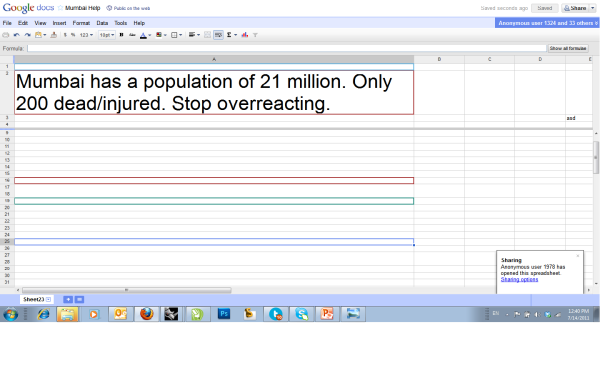Format as currency with the $ icon
The height and width of the screenshot is (375, 600).
tap(65, 35)
